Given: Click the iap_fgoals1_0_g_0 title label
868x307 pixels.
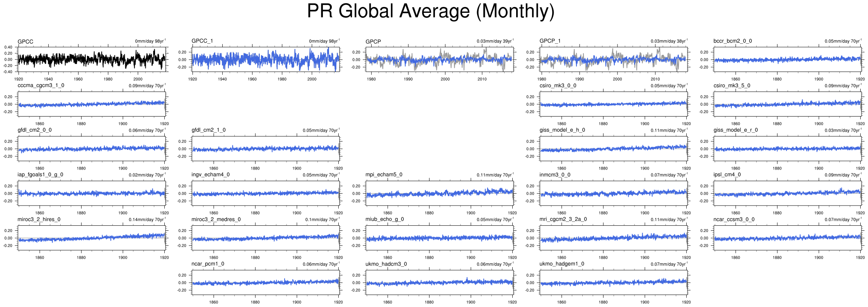Looking at the screenshot, I should coord(40,175).
